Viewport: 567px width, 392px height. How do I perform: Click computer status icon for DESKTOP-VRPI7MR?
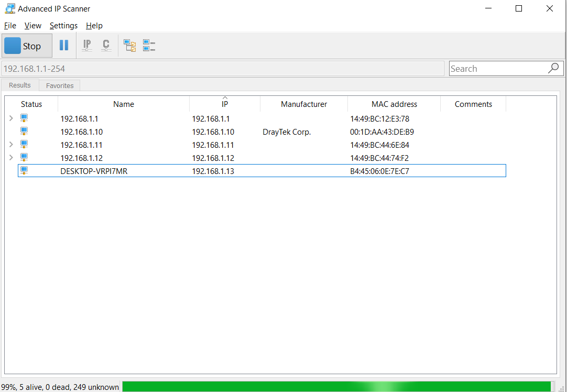coord(24,170)
